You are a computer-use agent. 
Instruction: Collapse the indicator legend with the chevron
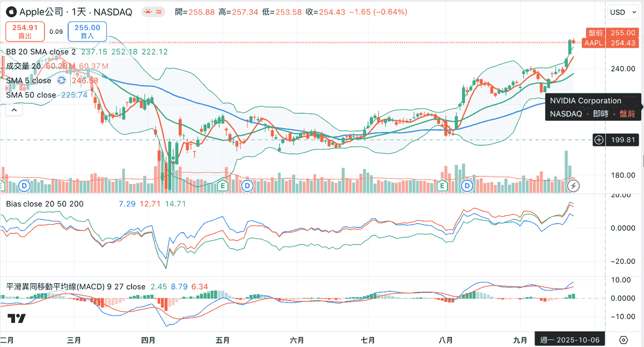point(14,110)
